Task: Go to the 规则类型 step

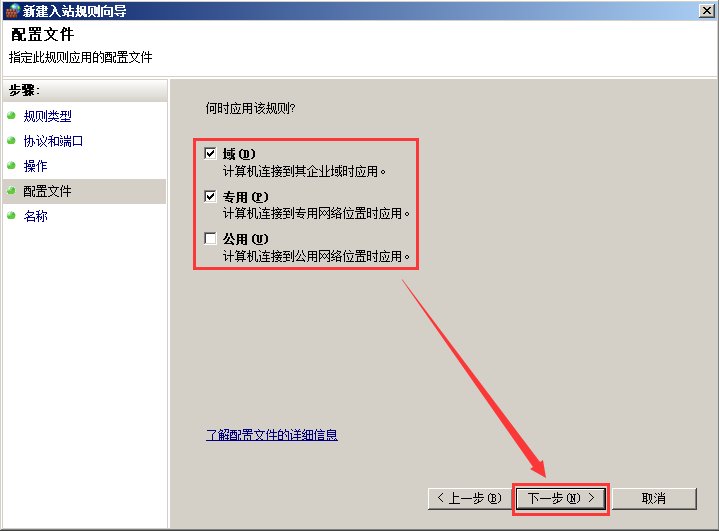Action: click(48, 116)
